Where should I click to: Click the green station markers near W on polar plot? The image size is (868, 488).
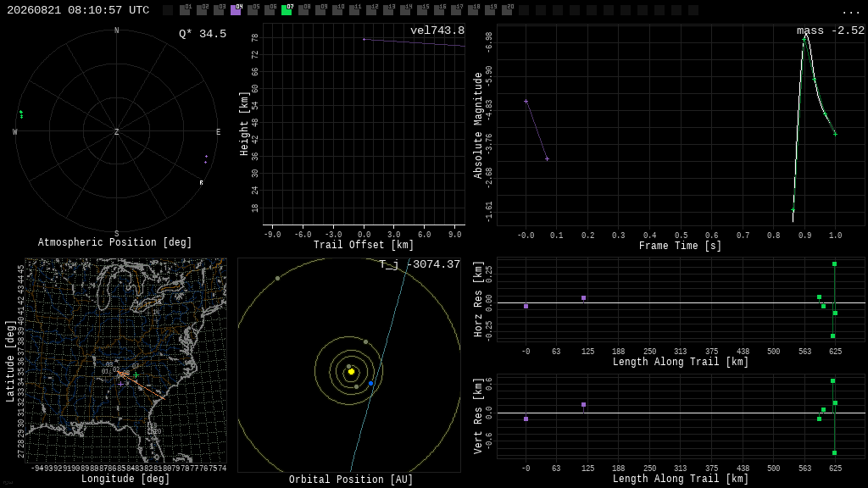pos(21,114)
